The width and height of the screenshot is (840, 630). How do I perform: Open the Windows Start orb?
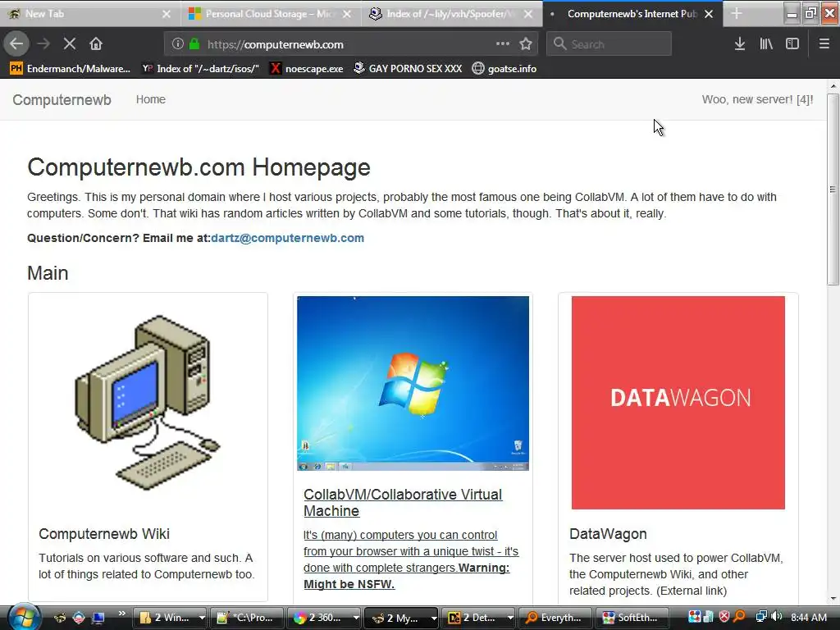coord(23,618)
